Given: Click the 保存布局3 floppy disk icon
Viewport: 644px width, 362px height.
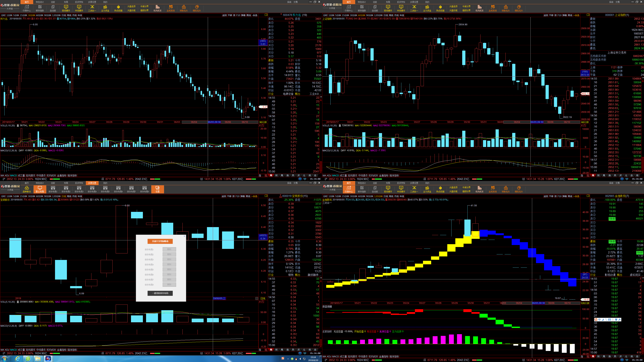Looking at the screenshot, I should tap(79, 189).
